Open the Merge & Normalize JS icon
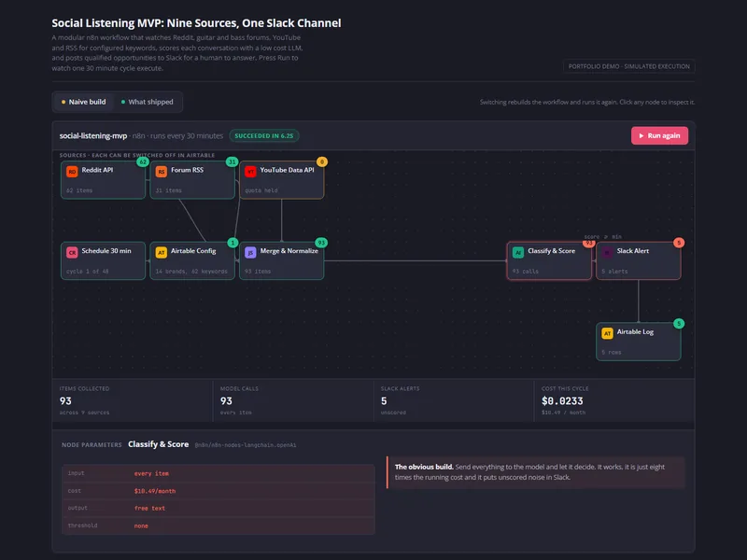This screenshot has width=747, height=560. pyautogui.click(x=250, y=252)
